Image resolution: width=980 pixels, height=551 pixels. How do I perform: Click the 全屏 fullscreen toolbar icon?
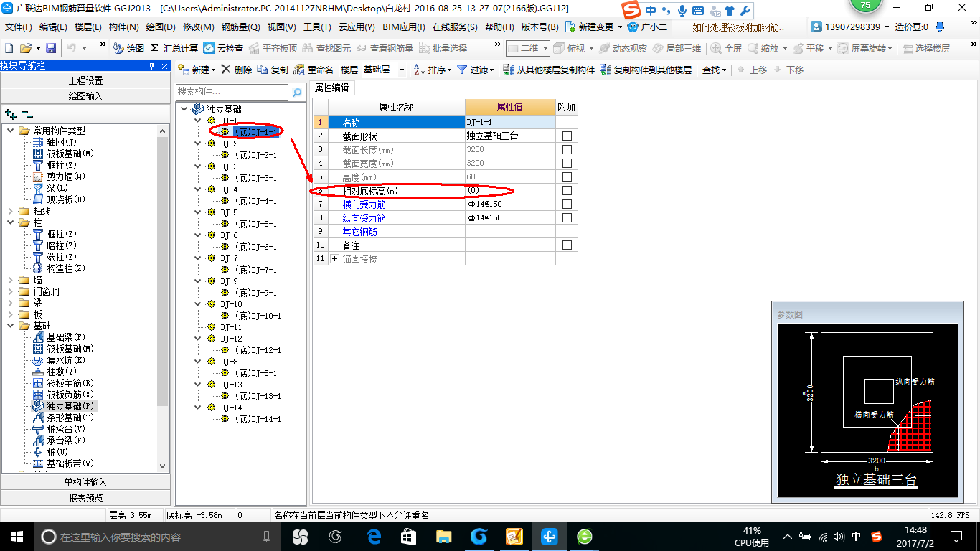[715, 48]
